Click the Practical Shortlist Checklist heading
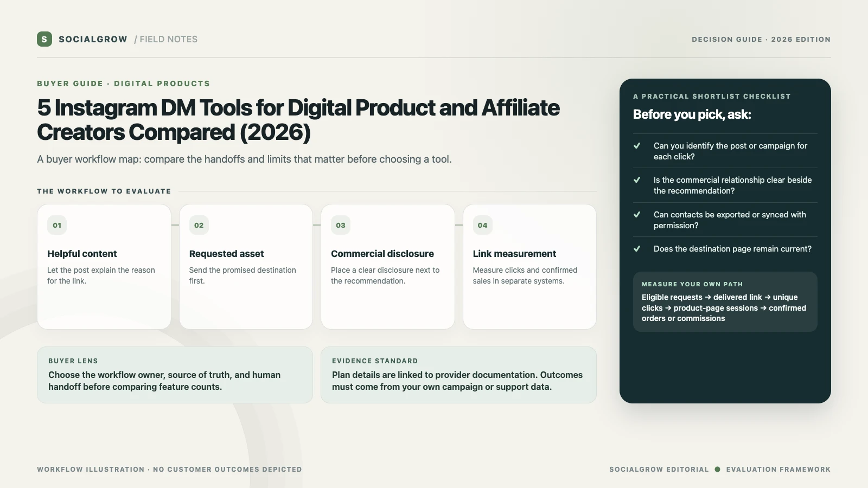This screenshot has width=868, height=488. coord(712,97)
